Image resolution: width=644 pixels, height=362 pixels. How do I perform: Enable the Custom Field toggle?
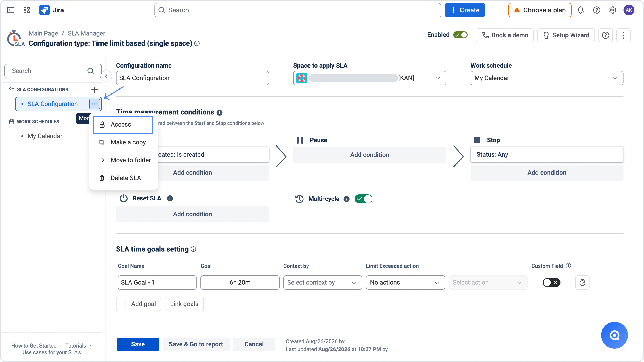(x=552, y=283)
